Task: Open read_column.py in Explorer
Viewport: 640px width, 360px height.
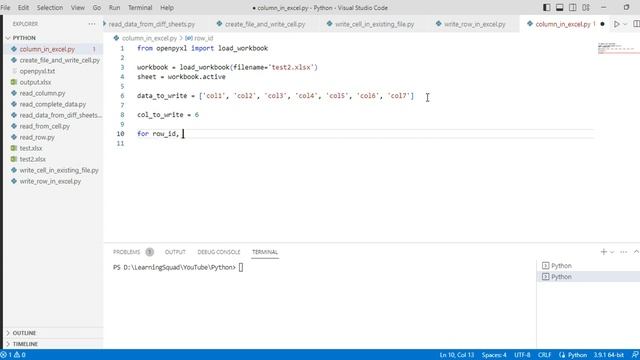Action: pyautogui.click(x=42, y=93)
